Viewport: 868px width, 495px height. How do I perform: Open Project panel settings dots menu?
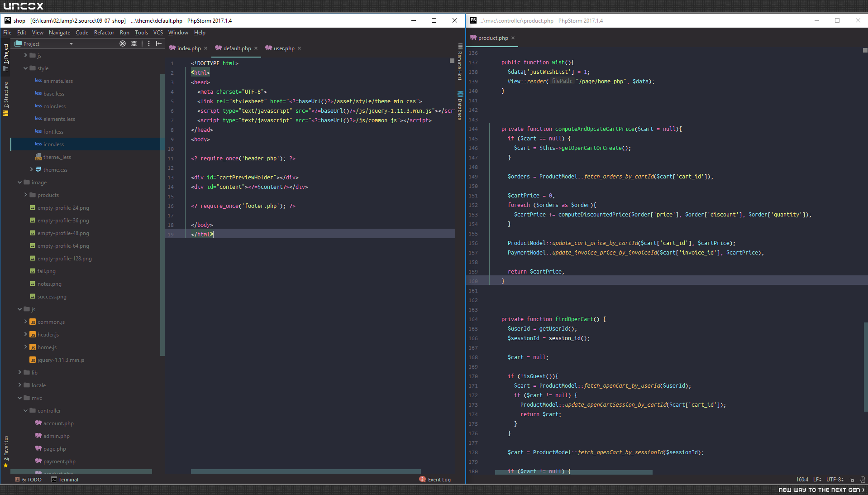coord(149,43)
